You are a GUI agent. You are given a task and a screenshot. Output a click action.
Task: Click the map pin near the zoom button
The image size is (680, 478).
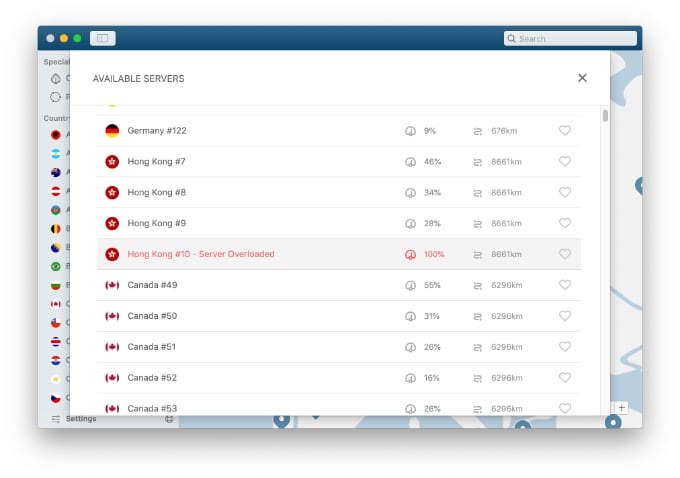point(613,421)
